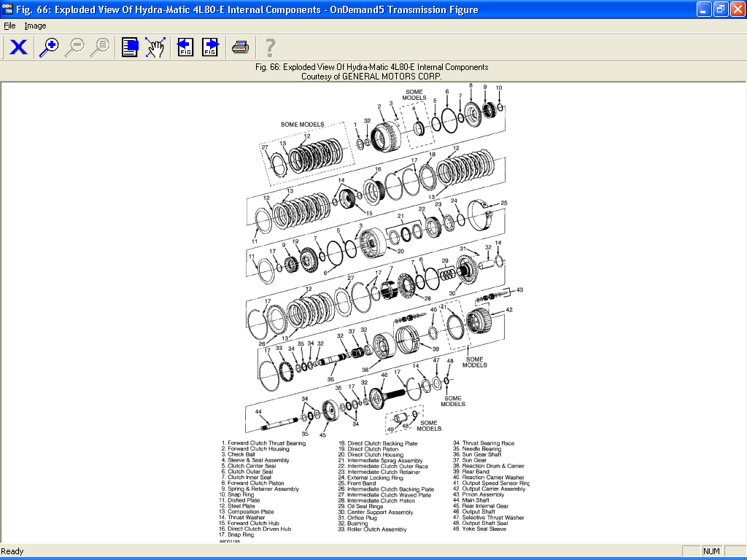Select the hand pan tool icon
747x560 pixels.
(155, 47)
